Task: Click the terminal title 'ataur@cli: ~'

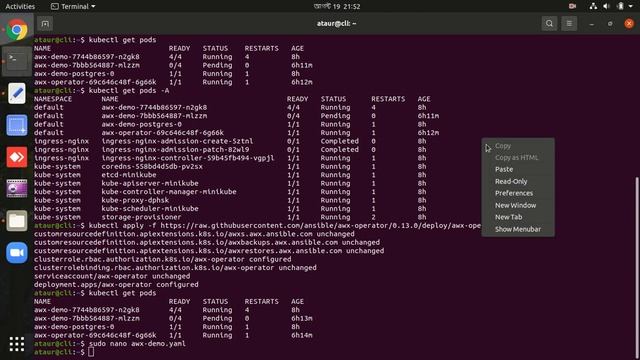Action: point(337,24)
